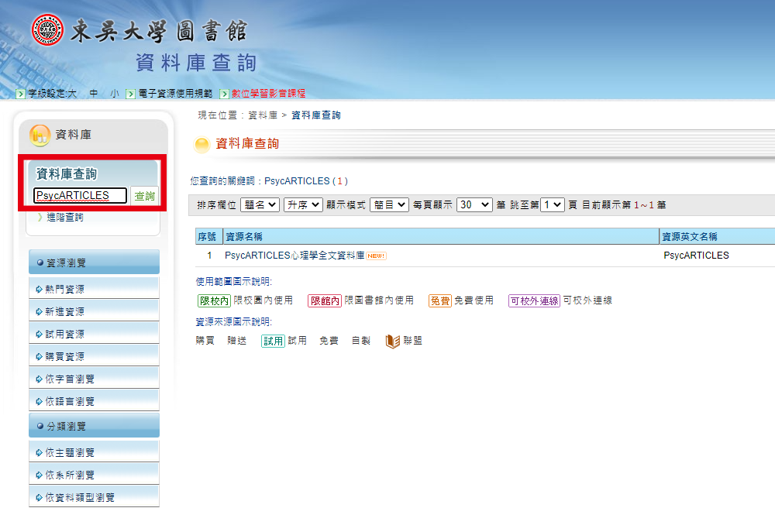Click the 您查詢的關鍵詞 keyword summary text
Image resolution: width=775 pixels, height=532 pixels.
pyautogui.click(x=269, y=181)
